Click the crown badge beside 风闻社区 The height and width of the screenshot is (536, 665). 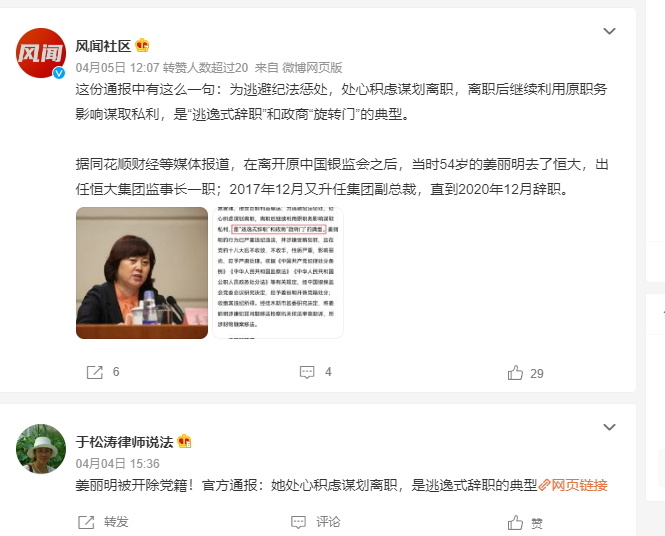tap(142, 45)
